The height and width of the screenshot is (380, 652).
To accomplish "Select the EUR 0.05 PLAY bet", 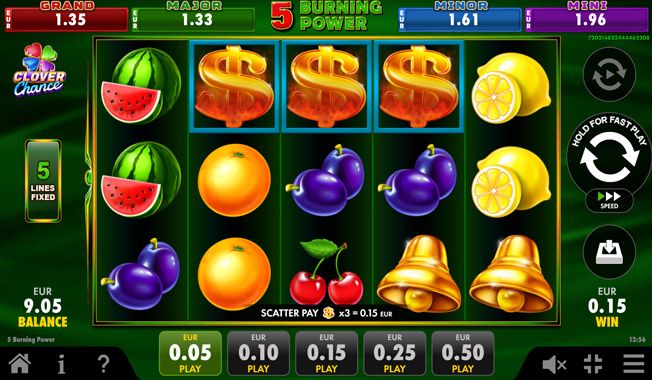I will click(190, 353).
